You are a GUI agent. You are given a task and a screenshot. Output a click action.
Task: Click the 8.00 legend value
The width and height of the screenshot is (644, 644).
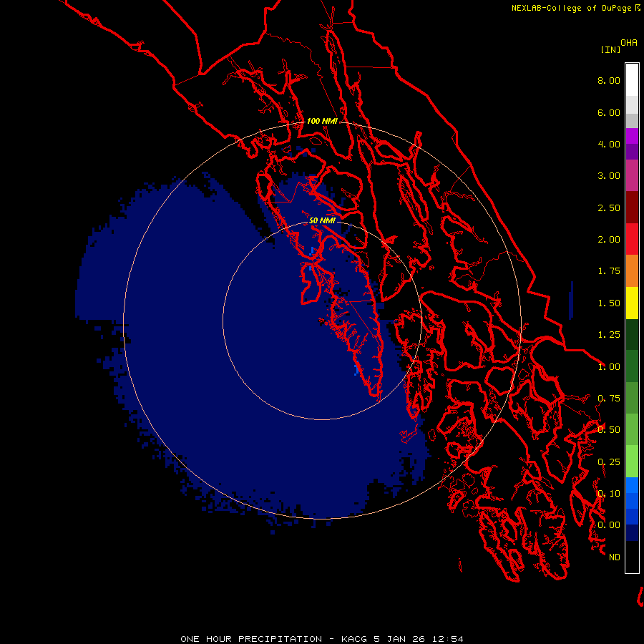[x=609, y=80]
